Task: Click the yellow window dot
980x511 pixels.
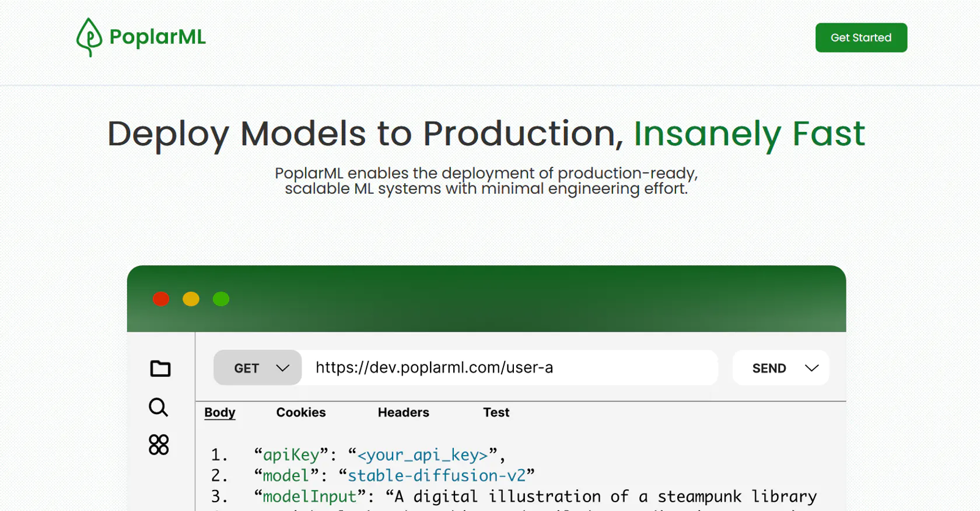Action: 191,299
